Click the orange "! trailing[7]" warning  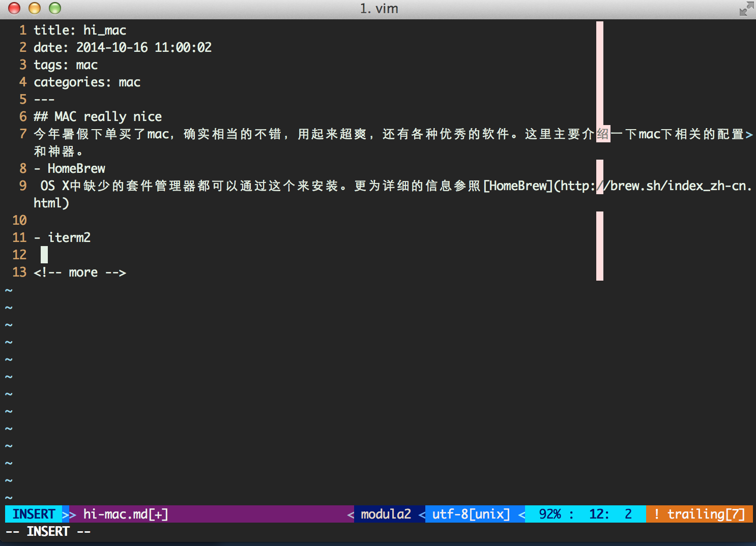700,514
